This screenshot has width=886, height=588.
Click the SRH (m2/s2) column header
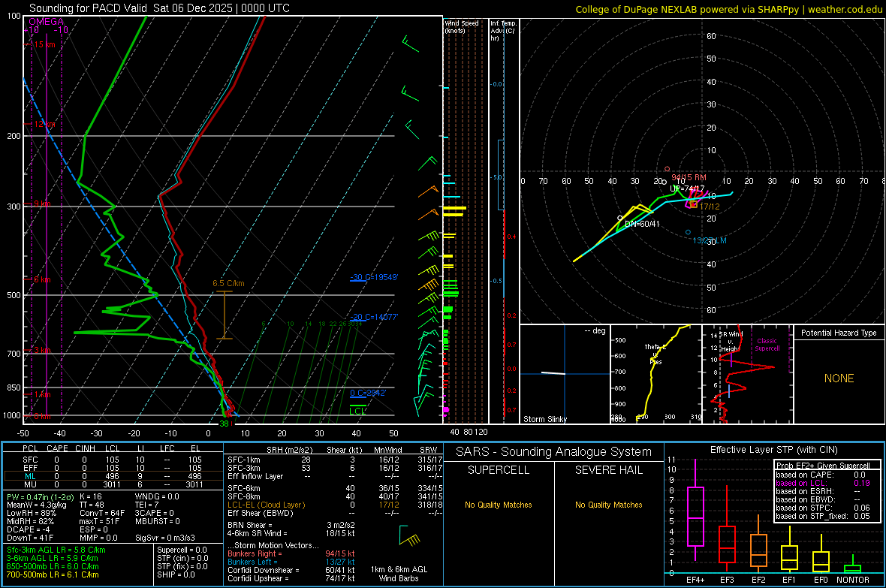coord(289,450)
